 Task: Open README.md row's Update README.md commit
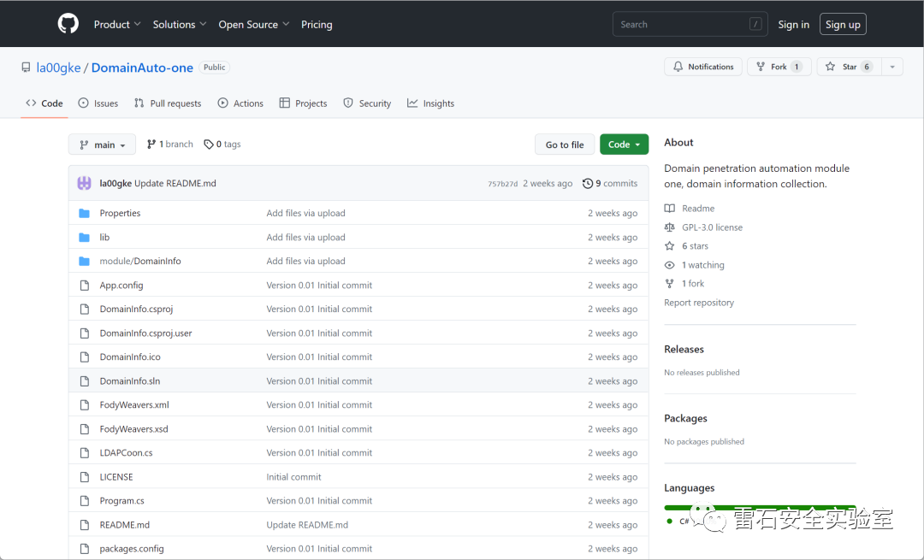pos(307,525)
